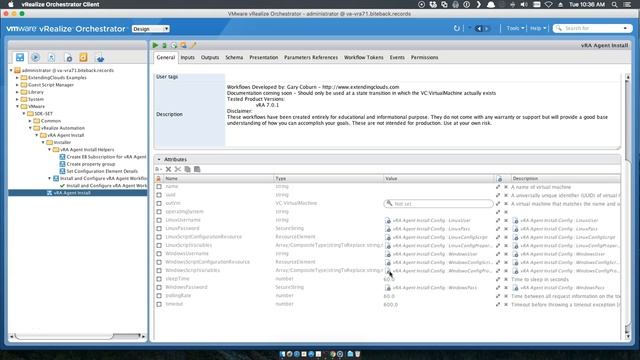Toggle the checkbox for timeout attribute

(159, 304)
